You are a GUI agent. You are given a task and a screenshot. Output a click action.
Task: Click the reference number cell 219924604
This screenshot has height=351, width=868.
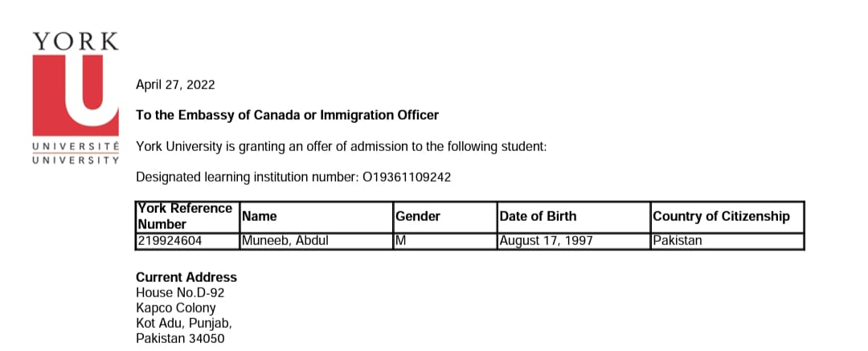click(x=170, y=240)
